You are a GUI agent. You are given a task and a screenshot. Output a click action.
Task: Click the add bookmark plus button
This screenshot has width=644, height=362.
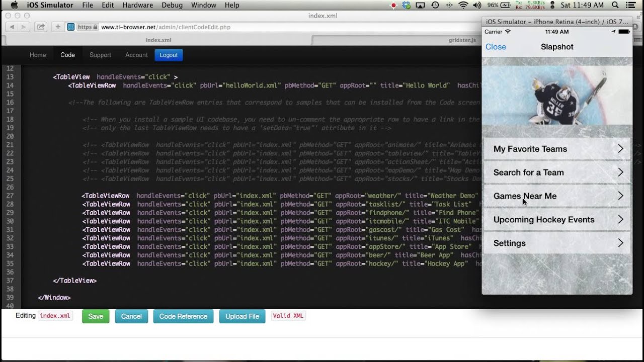tap(58, 27)
